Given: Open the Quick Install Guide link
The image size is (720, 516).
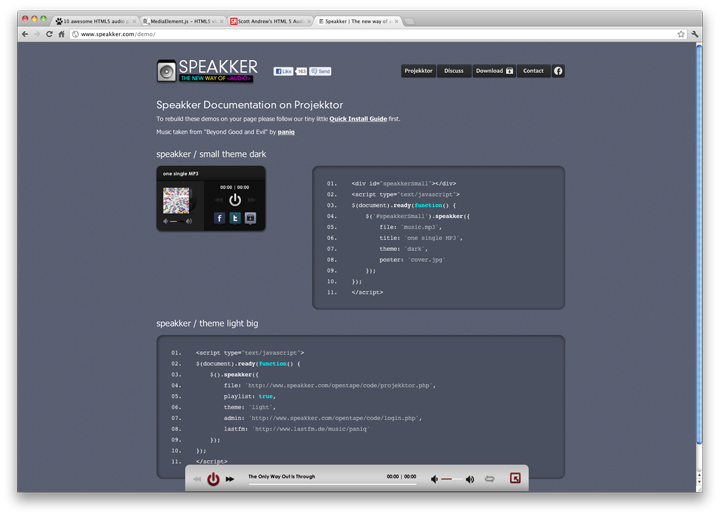Looking at the screenshot, I should [x=358, y=119].
